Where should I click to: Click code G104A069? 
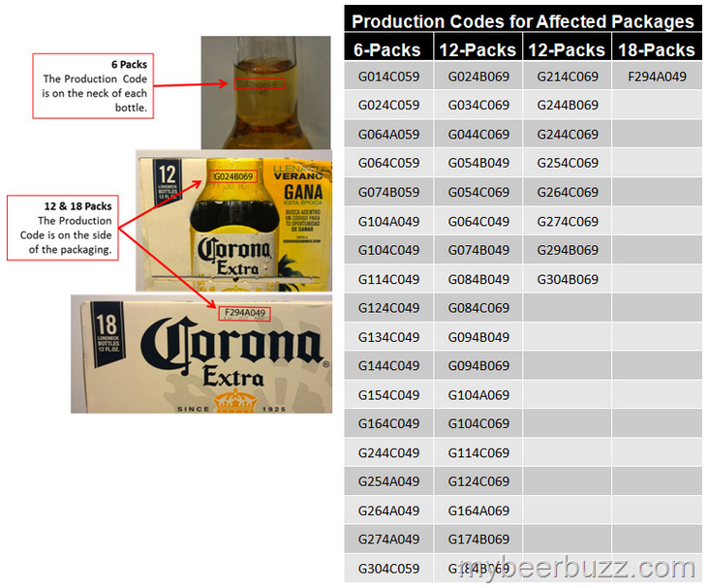coord(478,395)
